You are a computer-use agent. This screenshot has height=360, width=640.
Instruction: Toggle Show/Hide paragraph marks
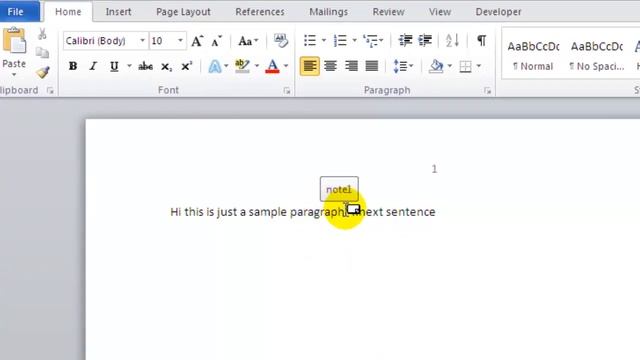482,40
